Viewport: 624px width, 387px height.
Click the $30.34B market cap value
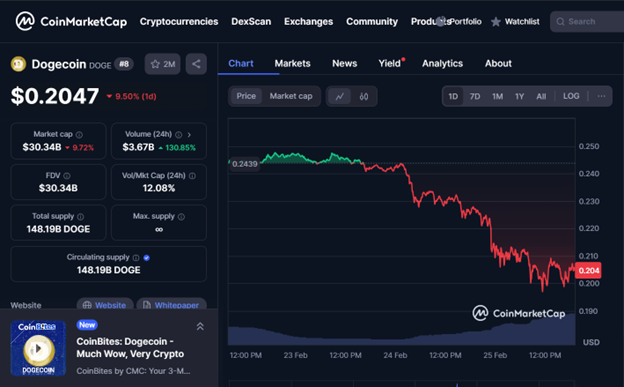click(x=42, y=147)
